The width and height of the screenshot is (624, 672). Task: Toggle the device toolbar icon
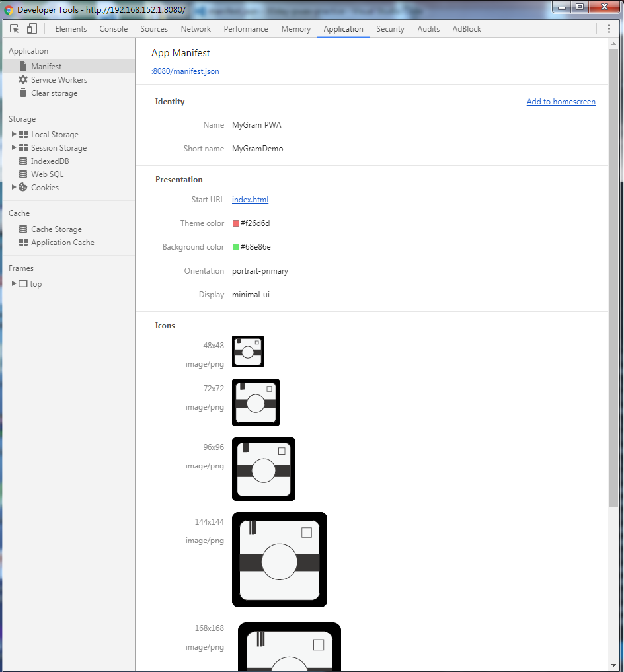pyautogui.click(x=32, y=28)
